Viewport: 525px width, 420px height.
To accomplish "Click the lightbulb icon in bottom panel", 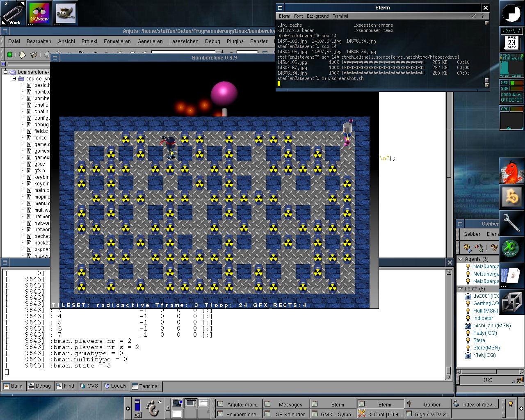I will tap(510, 404).
